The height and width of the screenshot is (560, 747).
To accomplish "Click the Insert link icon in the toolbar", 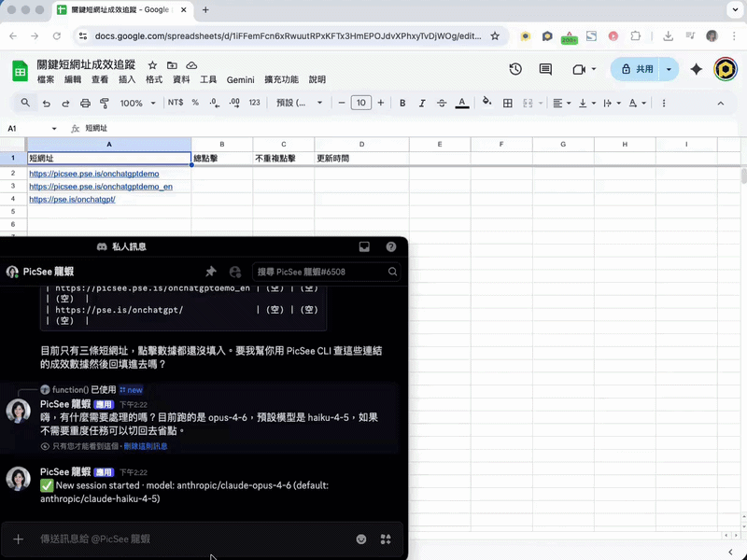I will 663,103.
